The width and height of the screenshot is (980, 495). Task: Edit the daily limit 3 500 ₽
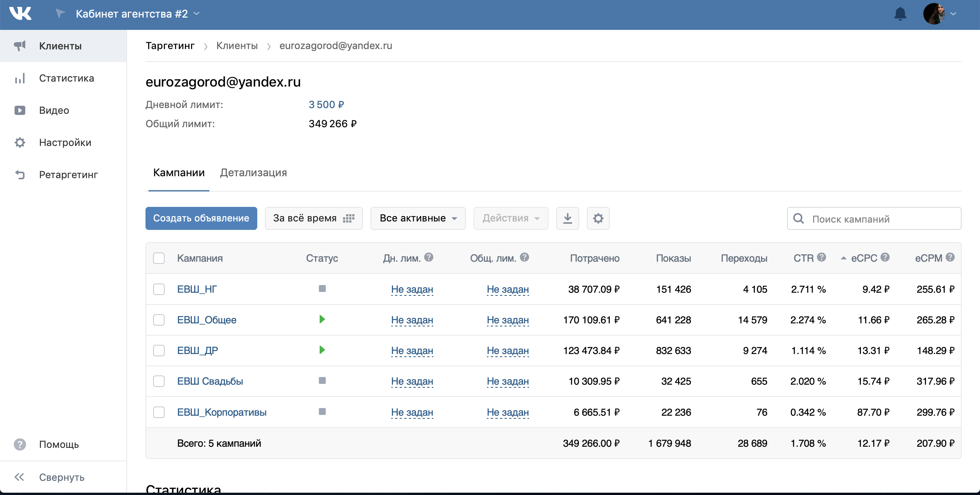click(x=326, y=105)
